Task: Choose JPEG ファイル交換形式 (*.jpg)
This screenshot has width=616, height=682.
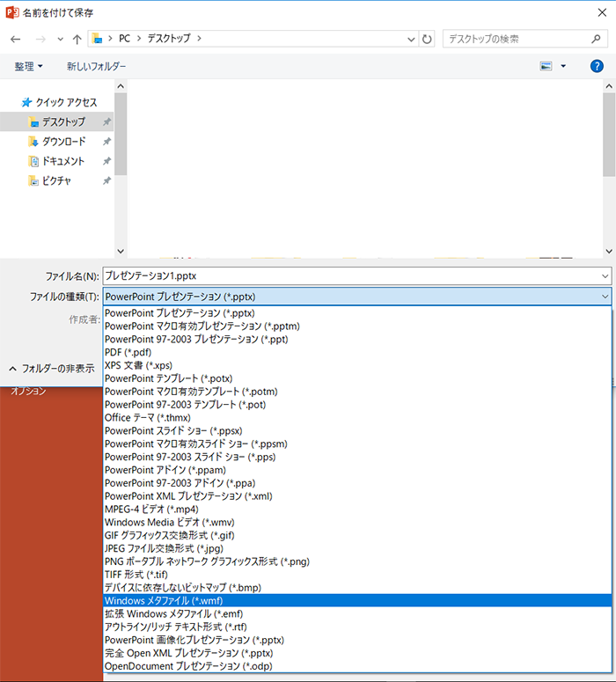Action: (357, 548)
